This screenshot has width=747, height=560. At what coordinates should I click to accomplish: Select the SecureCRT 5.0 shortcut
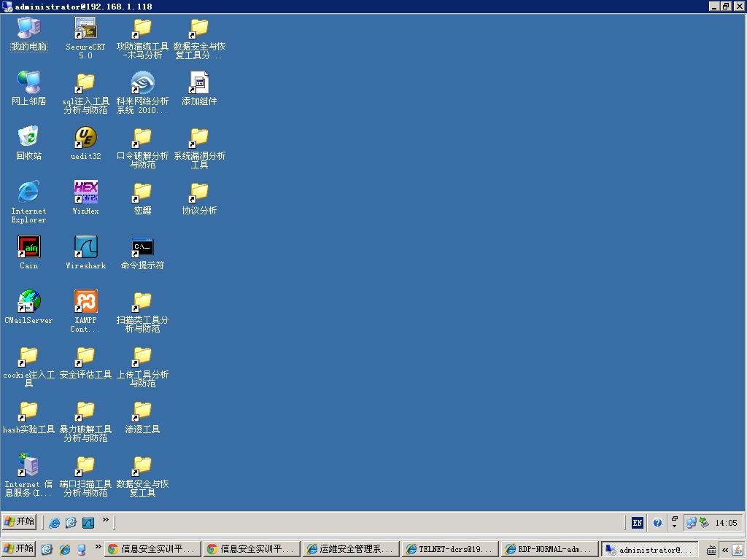point(86,38)
